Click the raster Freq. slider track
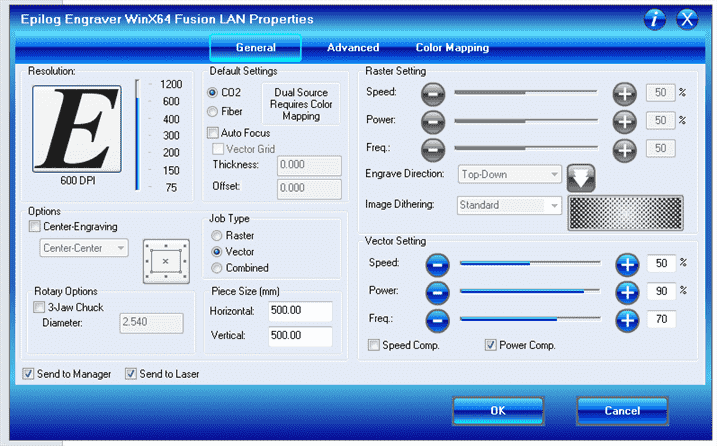 click(526, 148)
